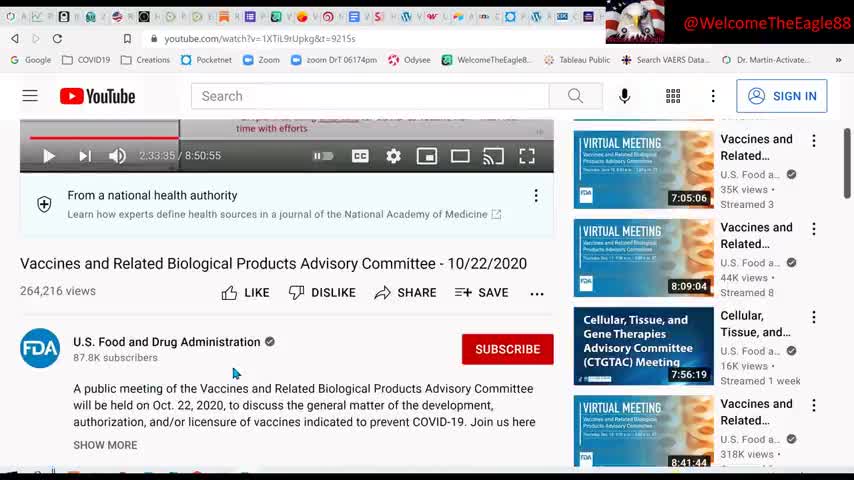The height and width of the screenshot is (480, 854).
Task: Go back in browser
Action: 15,39
